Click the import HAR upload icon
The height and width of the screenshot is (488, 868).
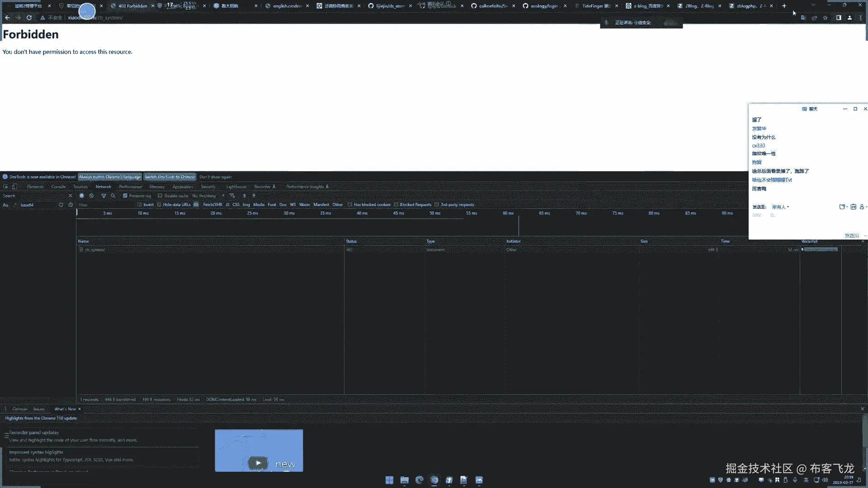[244, 196]
